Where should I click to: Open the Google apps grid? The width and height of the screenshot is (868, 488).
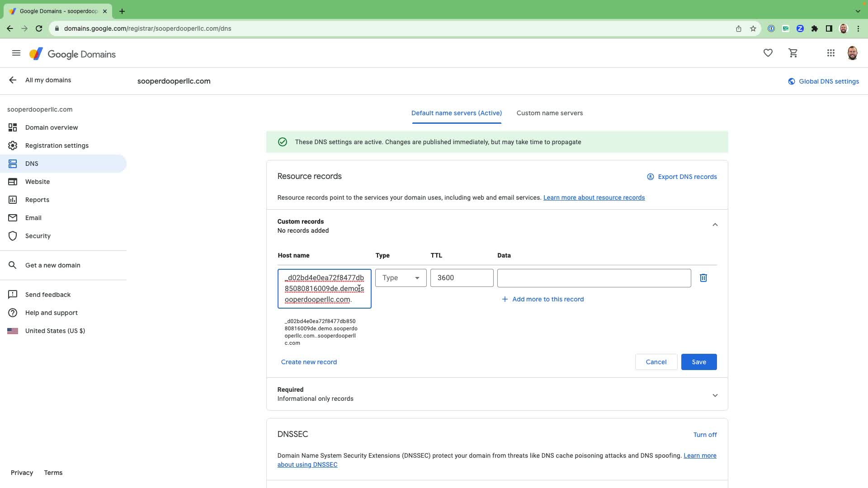[x=830, y=53]
